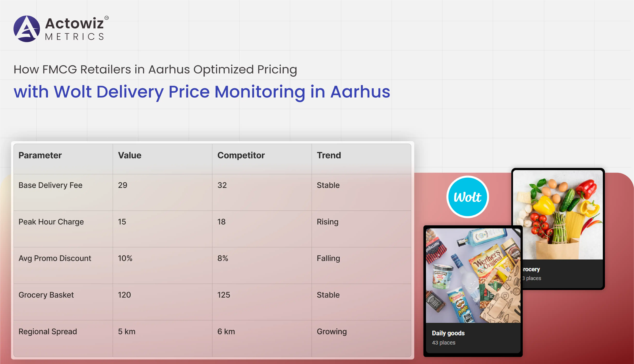Click the Grocery Basket row label
The height and width of the screenshot is (364, 634).
coord(46,295)
